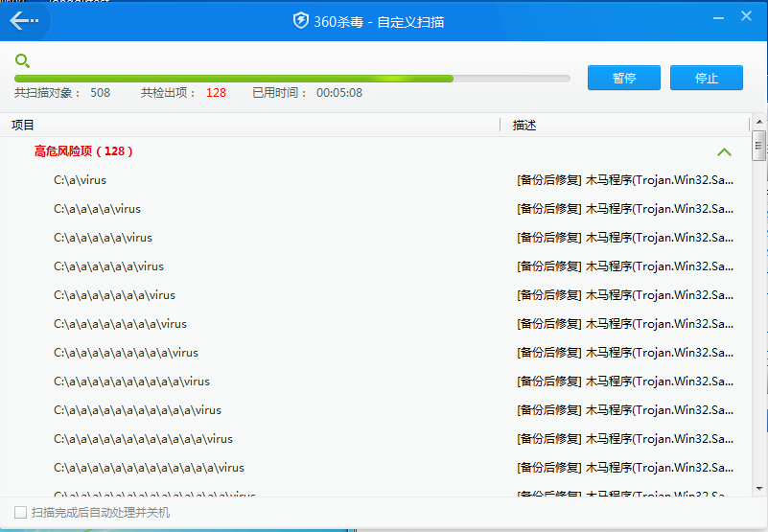Click the green magnifier scan icon

[22, 60]
